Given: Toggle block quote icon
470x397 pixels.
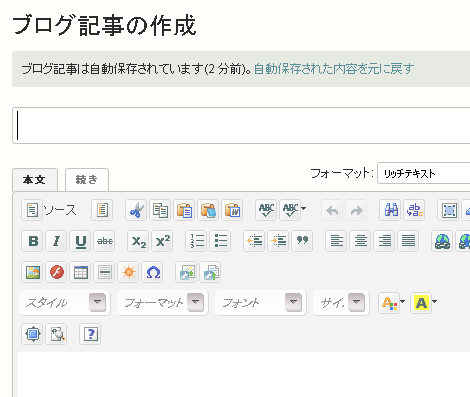Looking at the screenshot, I should pos(302,241).
